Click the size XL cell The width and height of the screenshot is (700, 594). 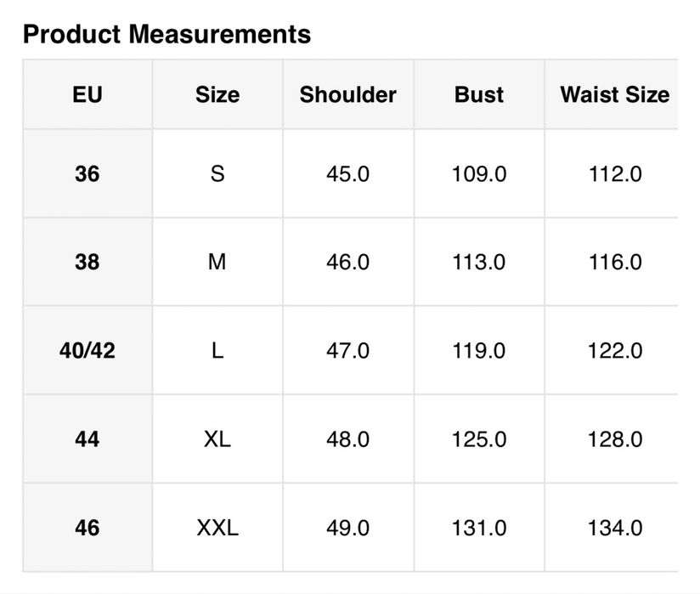[217, 439]
